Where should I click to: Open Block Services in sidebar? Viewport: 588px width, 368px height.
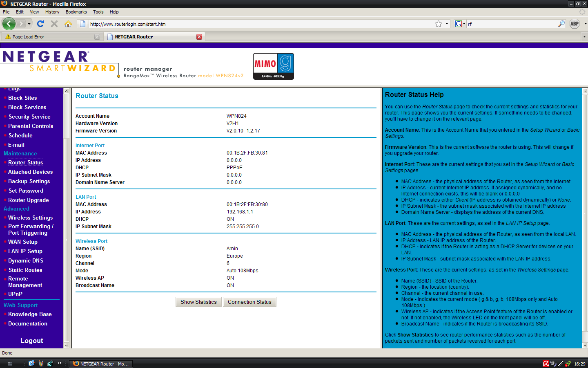point(27,107)
